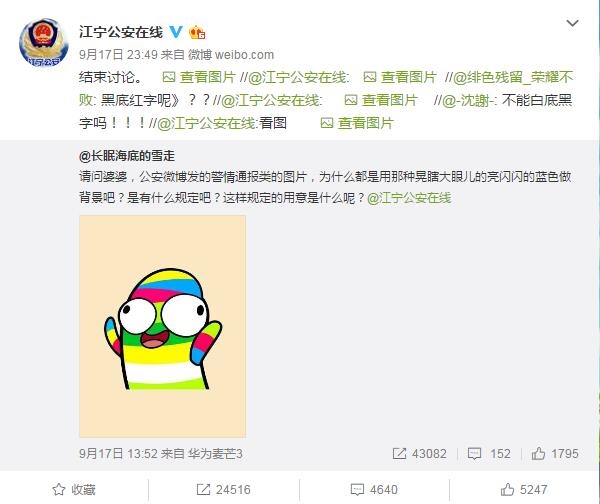
Task: Open the @长眠海底的雪走 original author profile
Action: pos(127,156)
